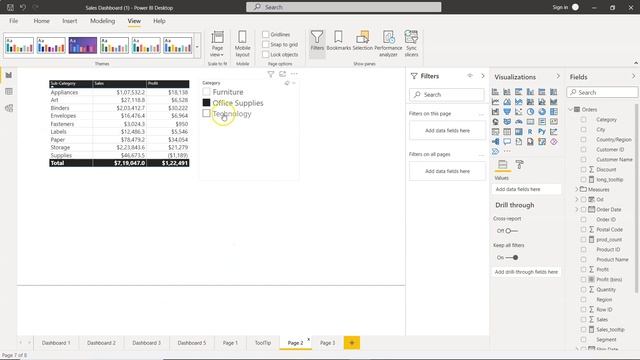The width and height of the screenshot is (640, 360).
Task: Check the Furniture slicer option
Action: [x=207, y=92]
